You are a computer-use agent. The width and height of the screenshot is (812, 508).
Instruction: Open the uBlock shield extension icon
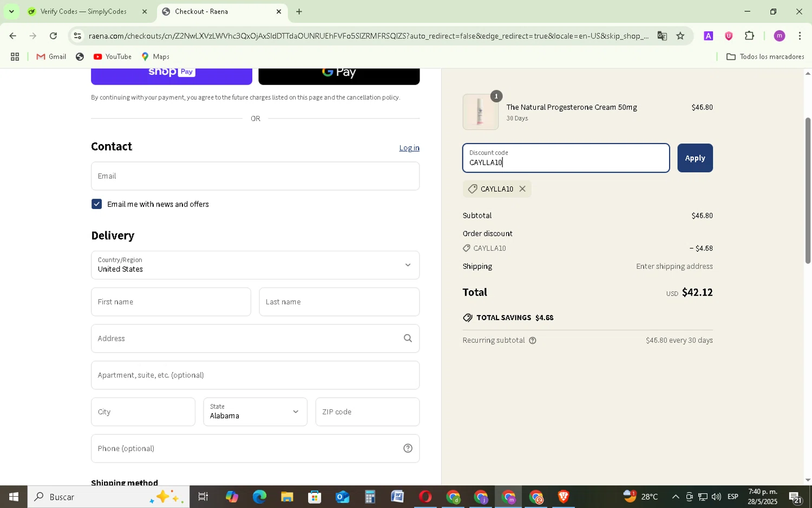pyautogui.click(x=729, y=36)
